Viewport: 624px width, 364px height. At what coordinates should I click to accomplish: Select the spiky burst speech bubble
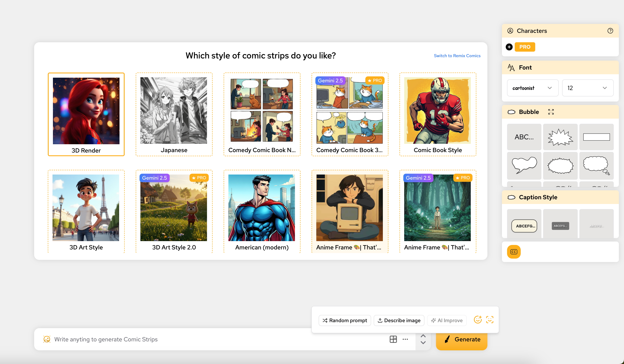point(560,137)
